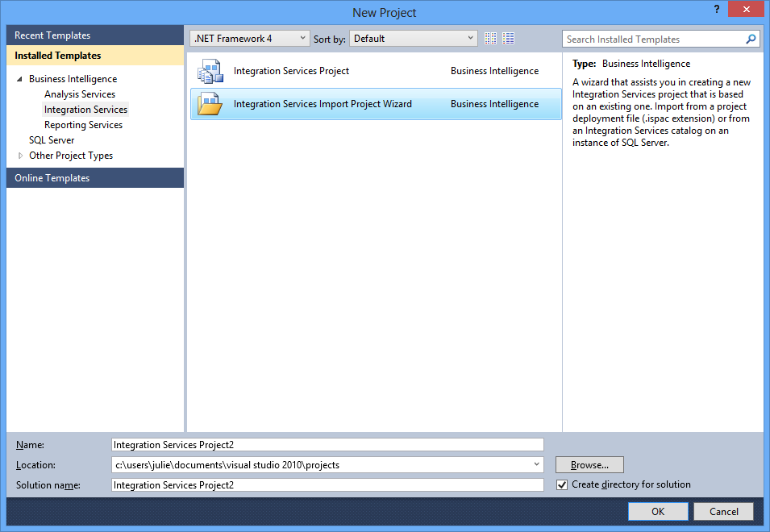The image size is (770, 532).
Task: Select Other Project Types tree label
Action: (71, 156)
